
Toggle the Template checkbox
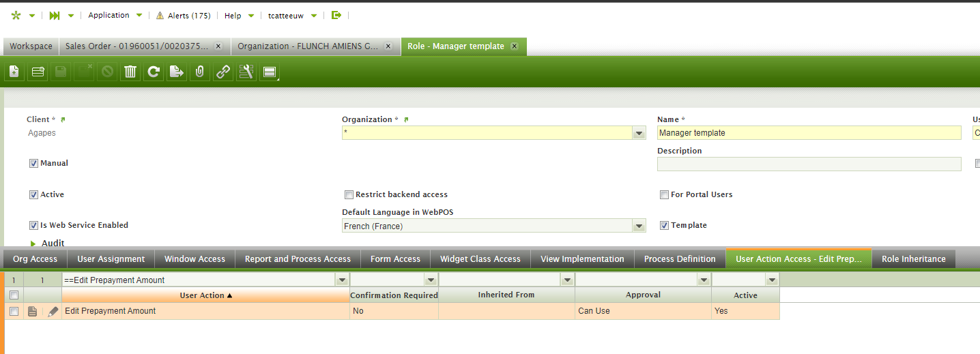pos(664,225)
